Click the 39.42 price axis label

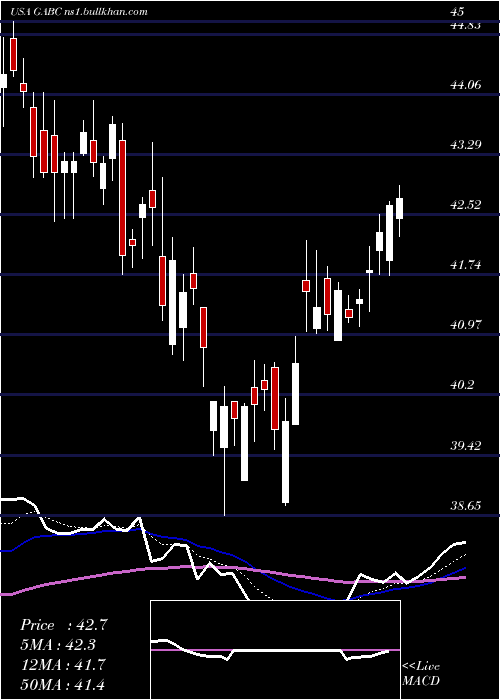[x=466, y=445]
